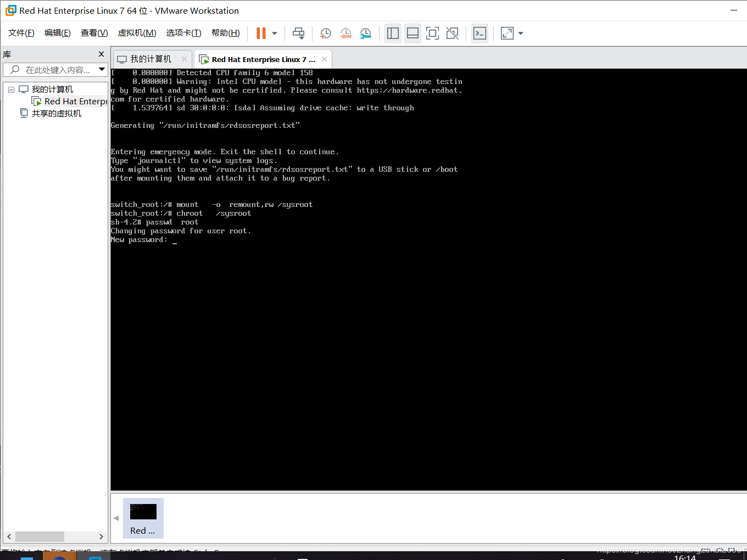
Task: Open the 文件(F) menu
Action: tap(21, 33)
